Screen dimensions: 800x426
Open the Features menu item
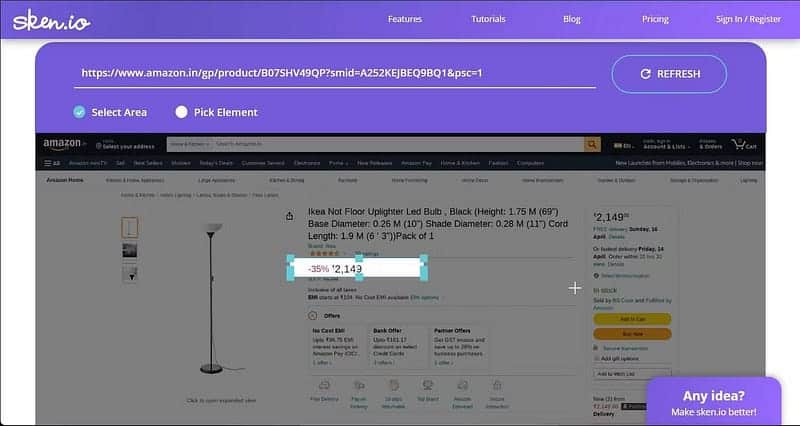[405, 19]
